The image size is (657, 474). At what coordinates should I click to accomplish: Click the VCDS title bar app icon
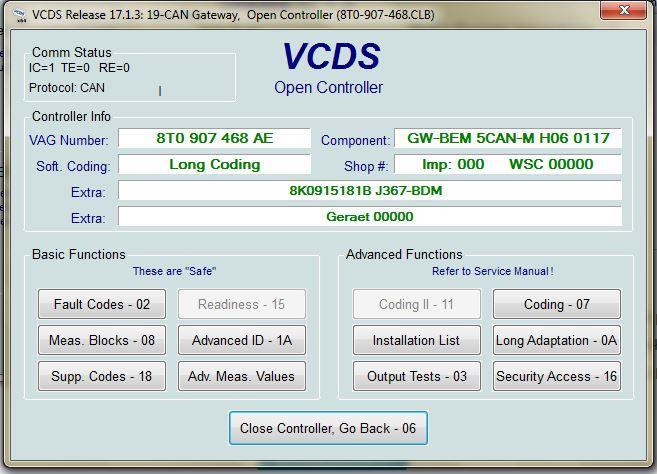tap(19, 16)
